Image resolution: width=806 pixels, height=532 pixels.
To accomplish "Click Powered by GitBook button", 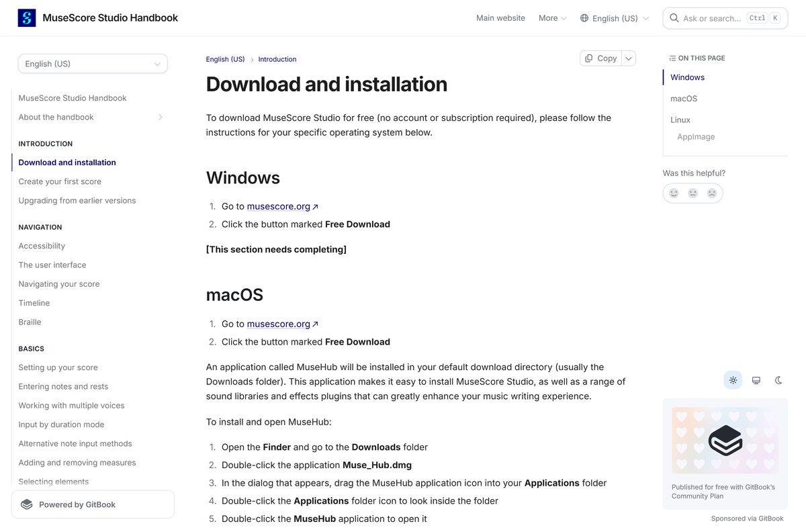I will click(x=93, y=504).
